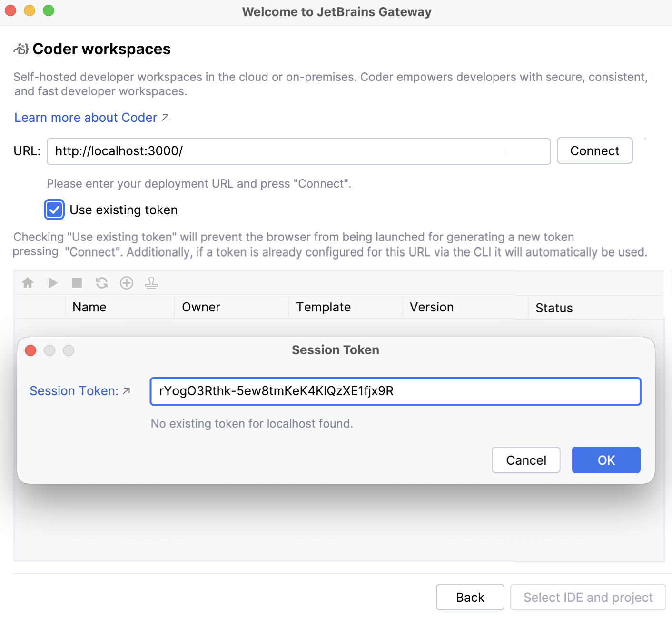This screenshot has height=619, width=672.
Task: Sort workspaces by the Name column header
Action: tap(120, 307)
